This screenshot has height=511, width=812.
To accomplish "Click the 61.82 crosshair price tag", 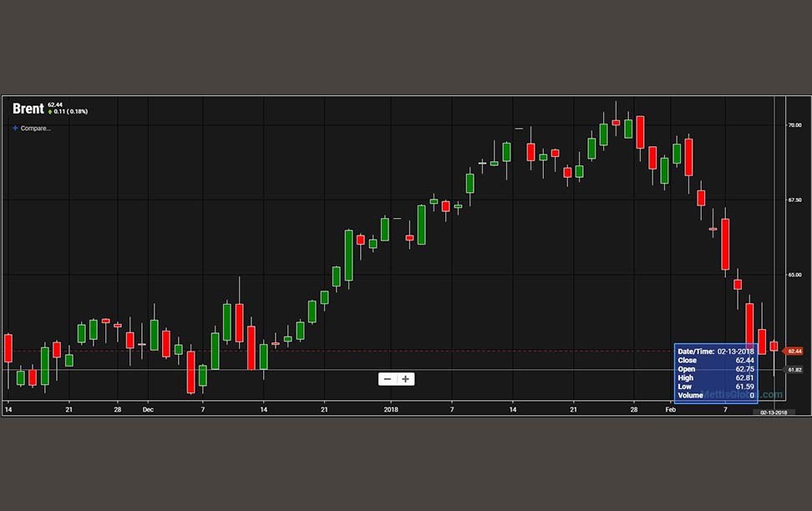I will pyautogui.click(x=794, y=370).
